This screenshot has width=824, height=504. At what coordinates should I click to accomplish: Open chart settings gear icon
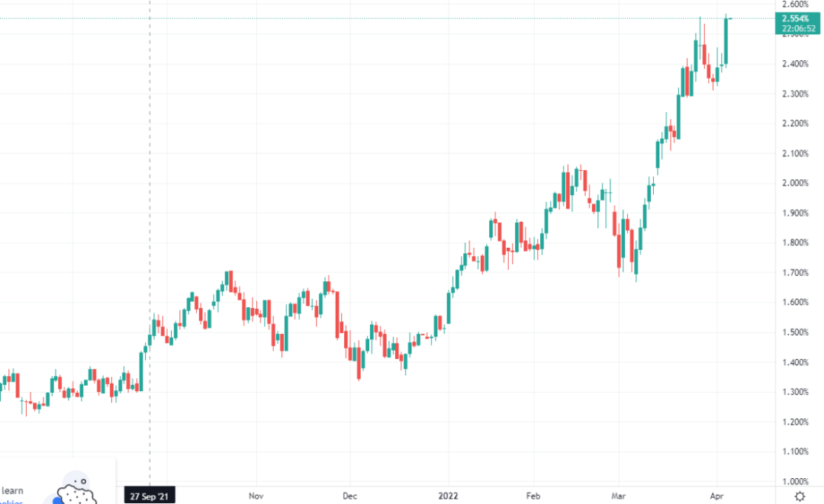800,496
